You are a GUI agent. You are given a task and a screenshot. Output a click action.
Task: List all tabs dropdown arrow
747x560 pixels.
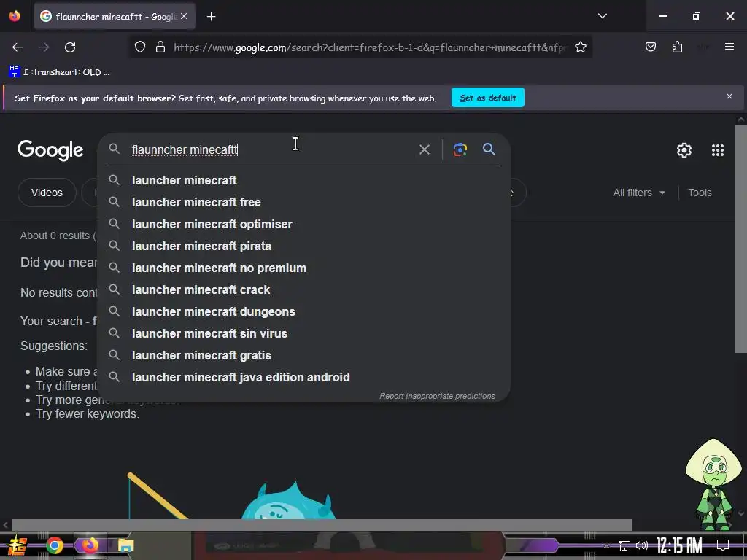pyautogui.click(x=602, y=16)
